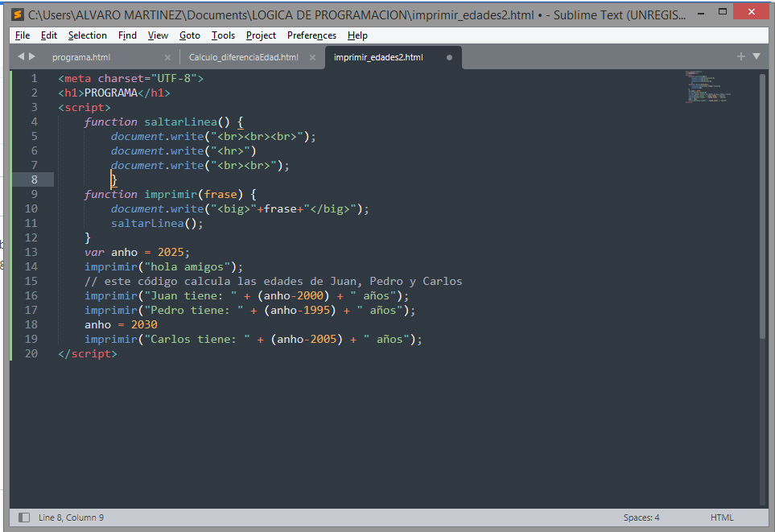Click the meta charset tag on line 1
The height and width of the screenshot is (532, 775).
coord(130,78)
